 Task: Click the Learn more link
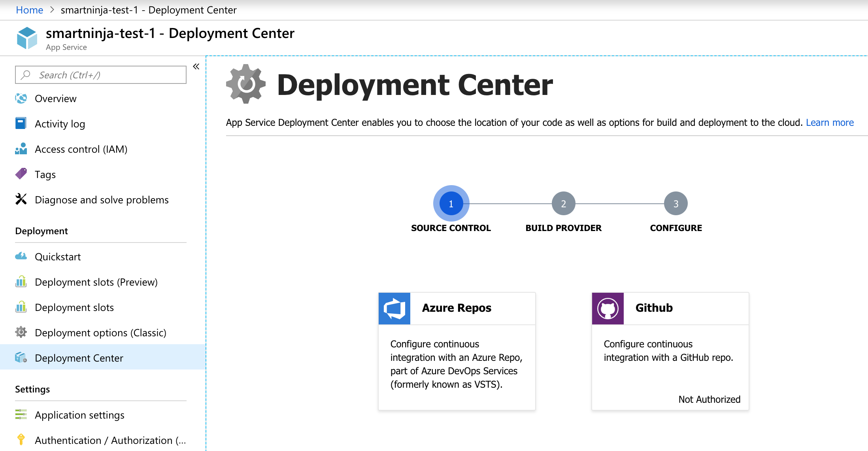830,123
